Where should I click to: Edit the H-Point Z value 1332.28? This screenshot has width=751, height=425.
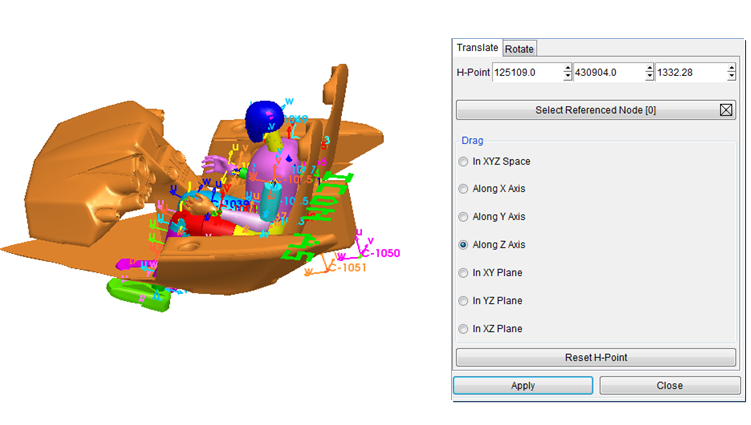pyautogui.click(x=691, y=72)
